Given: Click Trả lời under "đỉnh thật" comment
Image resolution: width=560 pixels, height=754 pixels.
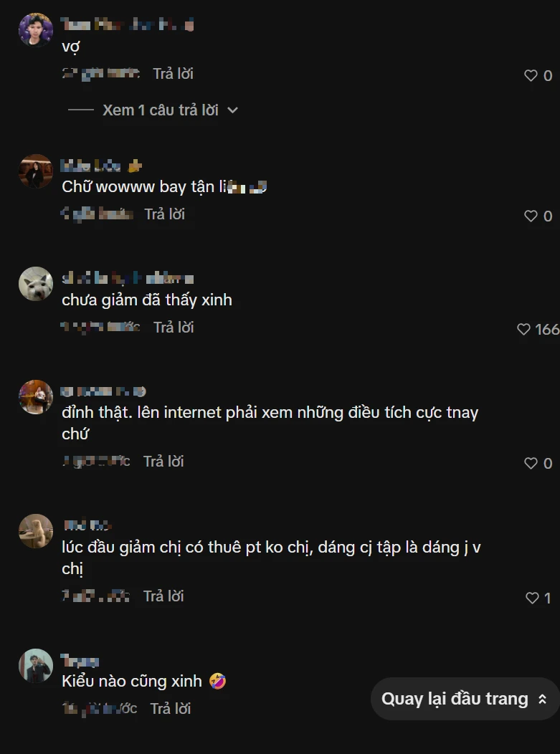Looking at the screenshot, I should [x=163, y=461].
